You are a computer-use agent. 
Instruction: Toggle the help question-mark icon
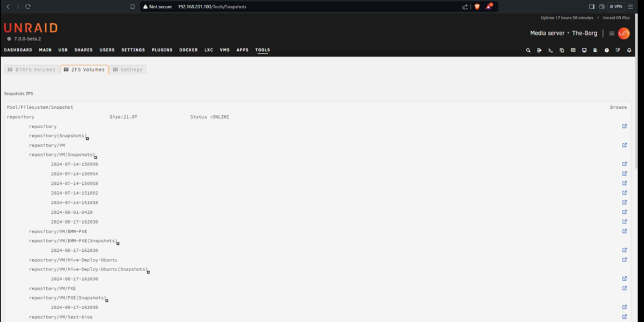tap(607, 50)
